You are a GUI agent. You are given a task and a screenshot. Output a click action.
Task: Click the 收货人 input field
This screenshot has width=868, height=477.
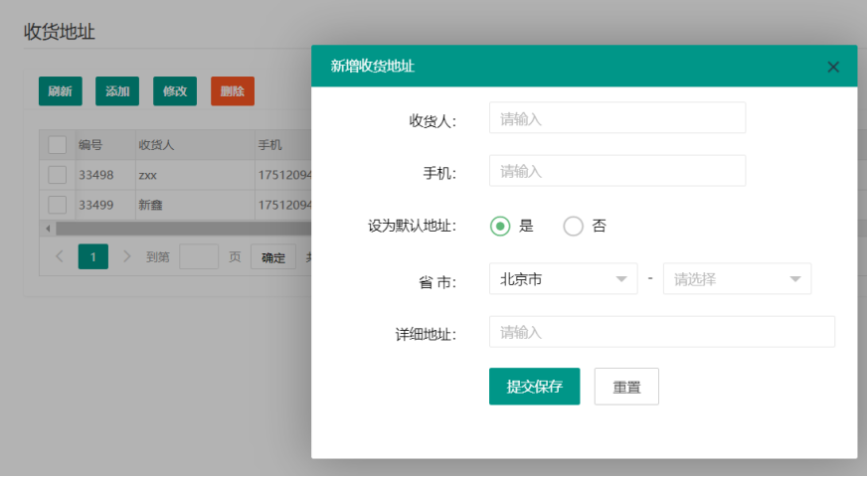point(616,118)
